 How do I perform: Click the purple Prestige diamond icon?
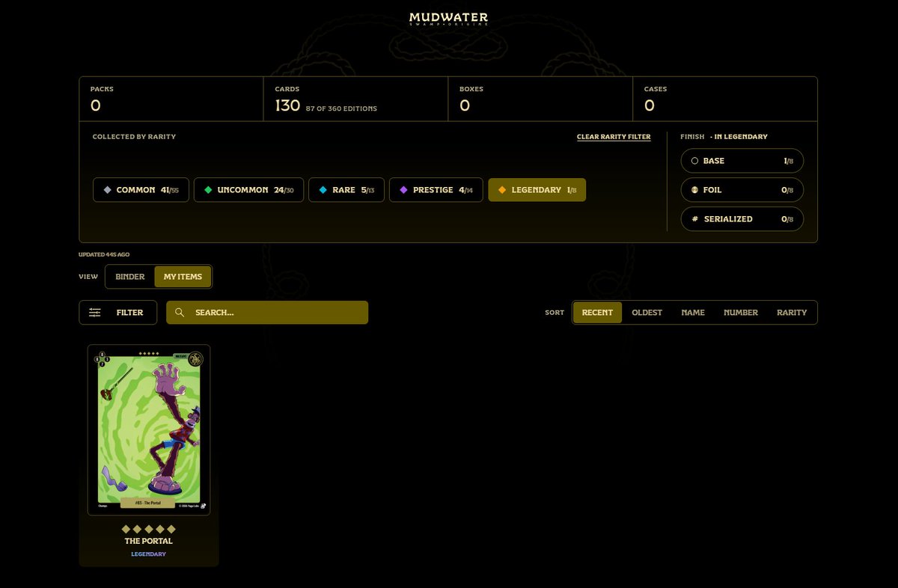403,190
